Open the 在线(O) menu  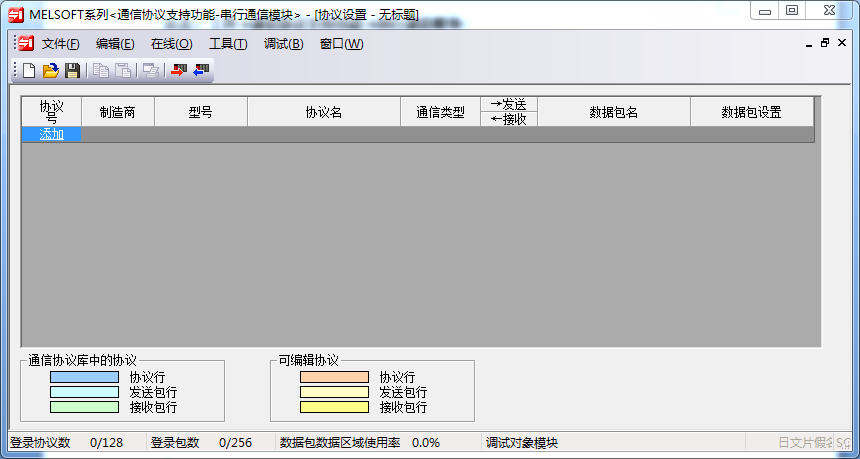pos(171,44)
